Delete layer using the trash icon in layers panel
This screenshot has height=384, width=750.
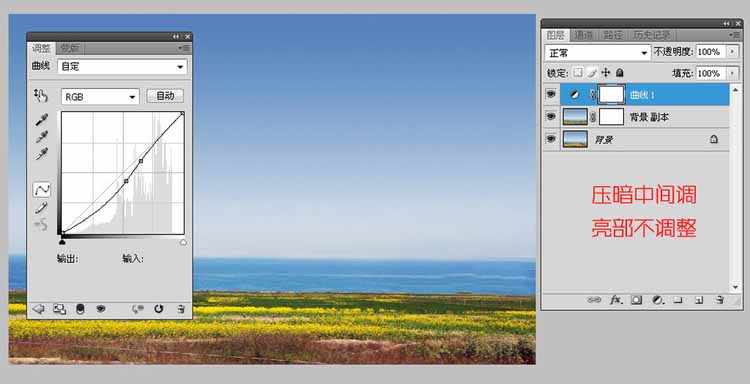[x=719, y=300]
